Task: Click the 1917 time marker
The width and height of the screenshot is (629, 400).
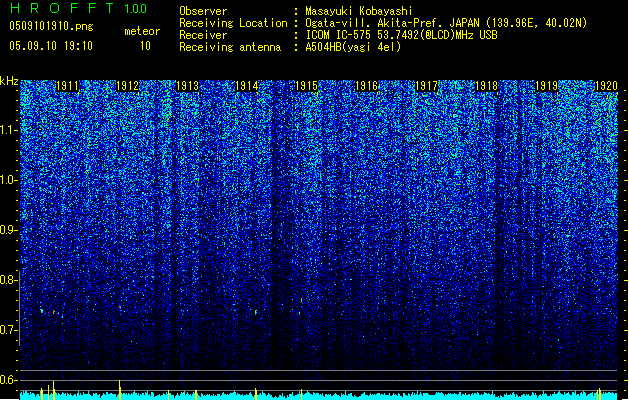Action: pyautogui.click(x=426, y=86)
